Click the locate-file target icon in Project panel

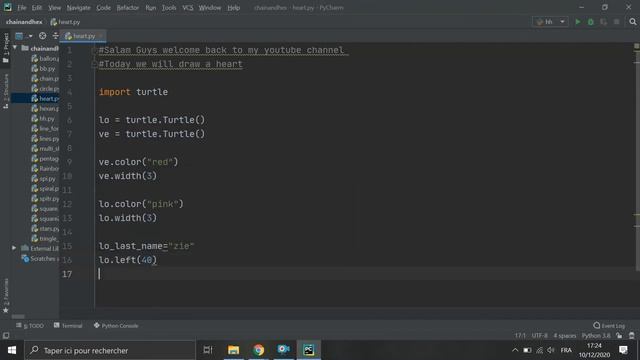tap(42, 36)
